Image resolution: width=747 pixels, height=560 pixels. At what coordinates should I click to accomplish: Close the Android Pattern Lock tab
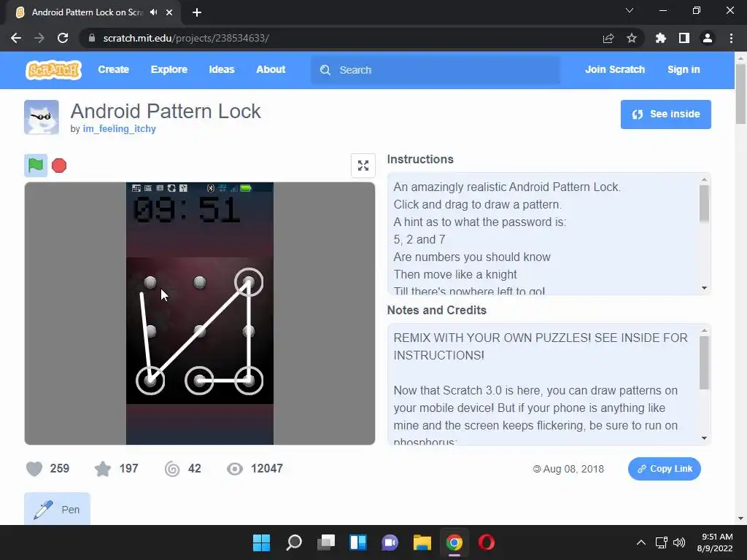tap(169, 12)
